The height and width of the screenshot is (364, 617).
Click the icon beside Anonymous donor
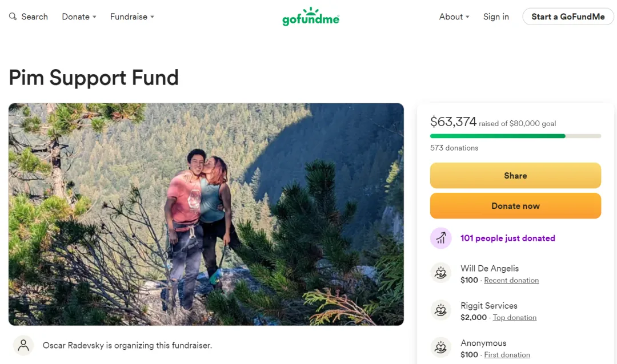(440, 347)
